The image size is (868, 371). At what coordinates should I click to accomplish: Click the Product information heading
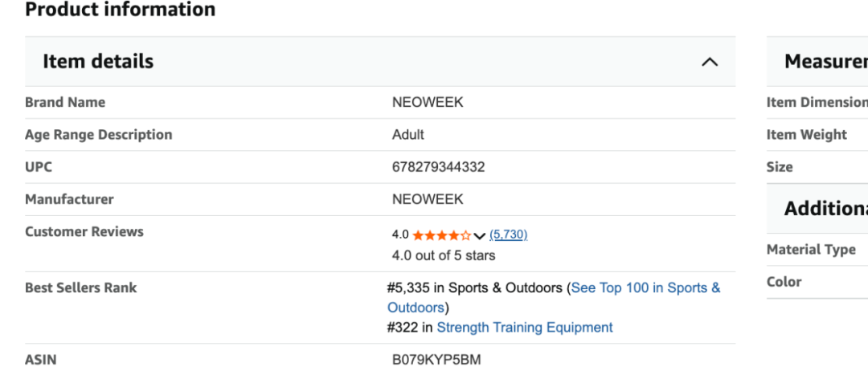[x=121, y=10]
